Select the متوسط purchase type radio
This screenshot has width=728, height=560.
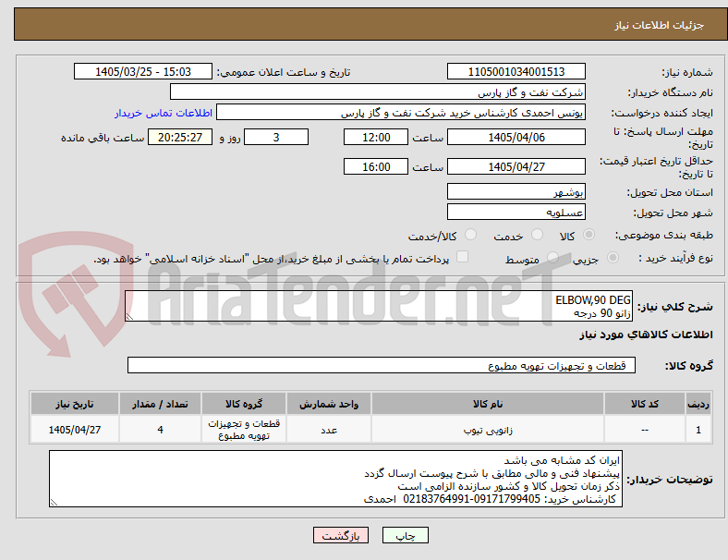pyautogui.click(x=552, y=257)
